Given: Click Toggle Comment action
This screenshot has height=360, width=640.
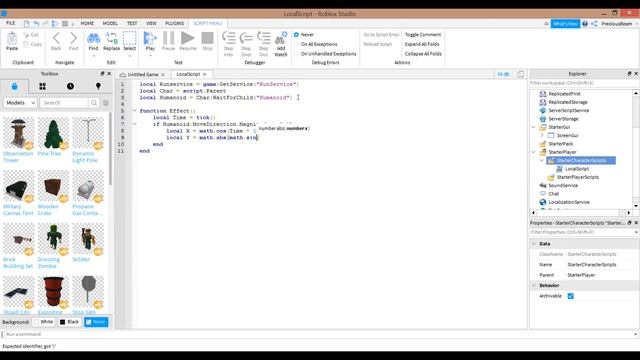Looking at the screenshot, I should pyautogui.click(x=422, y=35).
